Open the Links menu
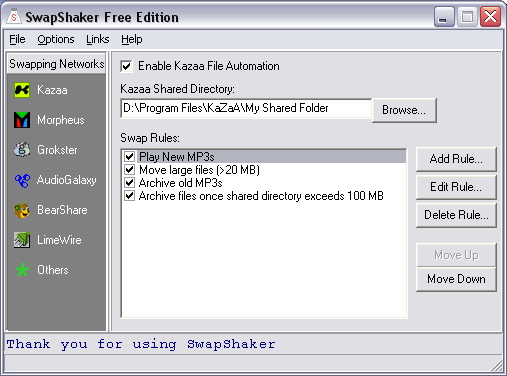Image resolution: width=507 pixels, height=376 pixels. click(x=98, y=39)
